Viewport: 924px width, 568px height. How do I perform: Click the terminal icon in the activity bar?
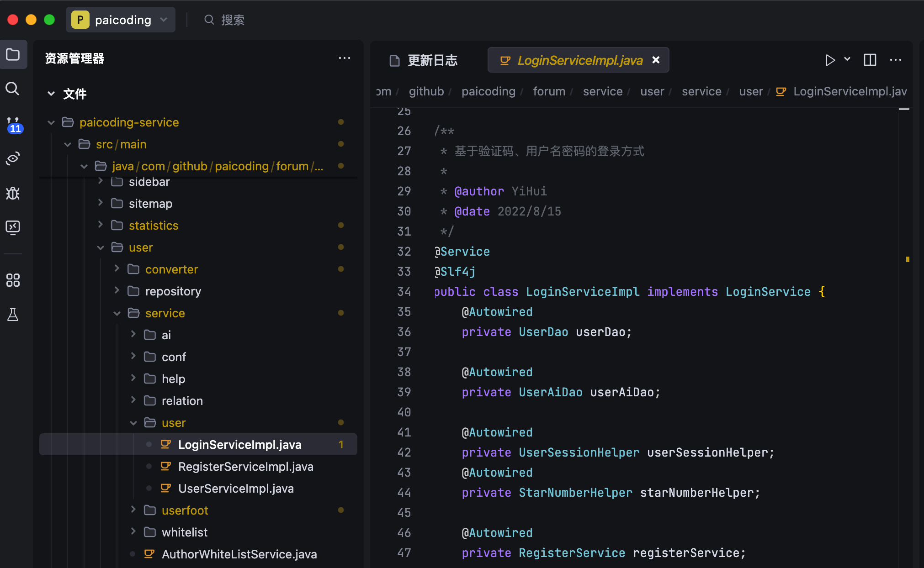[13, 227]
